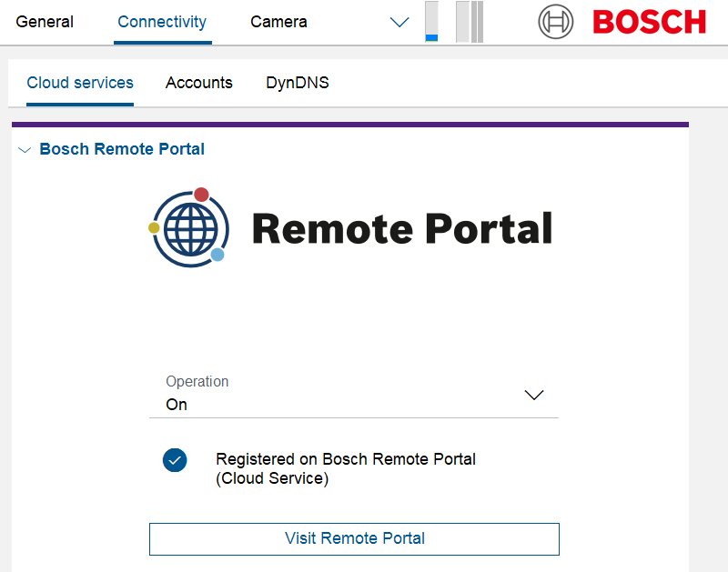Switch to the Cloud services tab
Screen dimensions: 728x572
tap(80, 83)
